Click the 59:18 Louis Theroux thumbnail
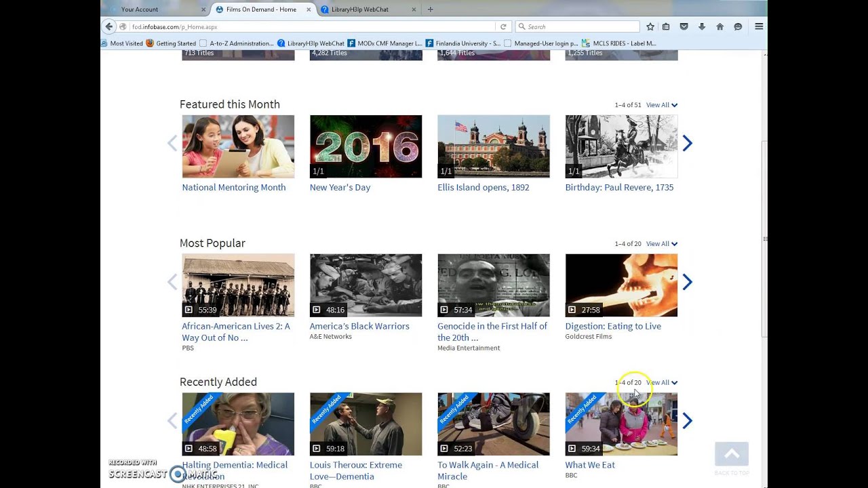868x488 pixels. tap(366, 424)
